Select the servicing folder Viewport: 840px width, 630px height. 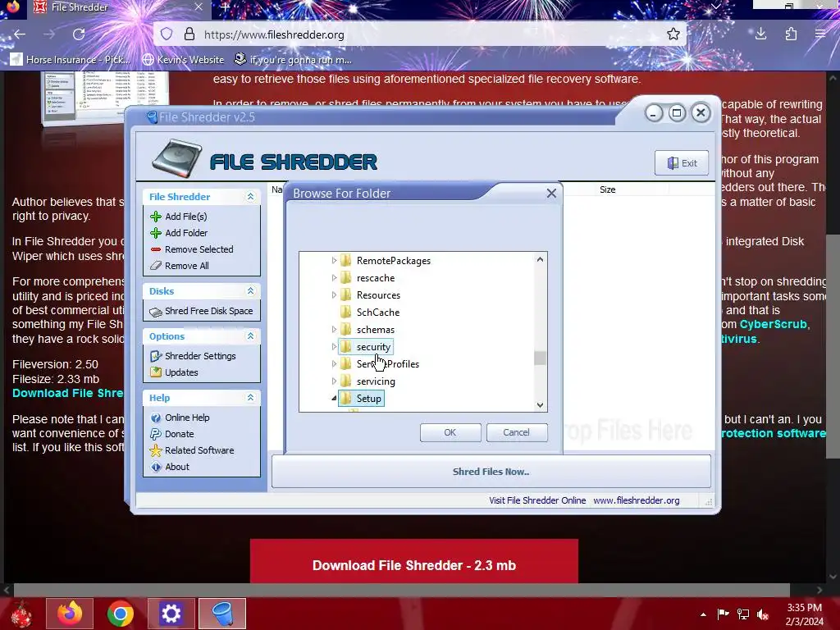pyautogui.click(x=376, y=381)
